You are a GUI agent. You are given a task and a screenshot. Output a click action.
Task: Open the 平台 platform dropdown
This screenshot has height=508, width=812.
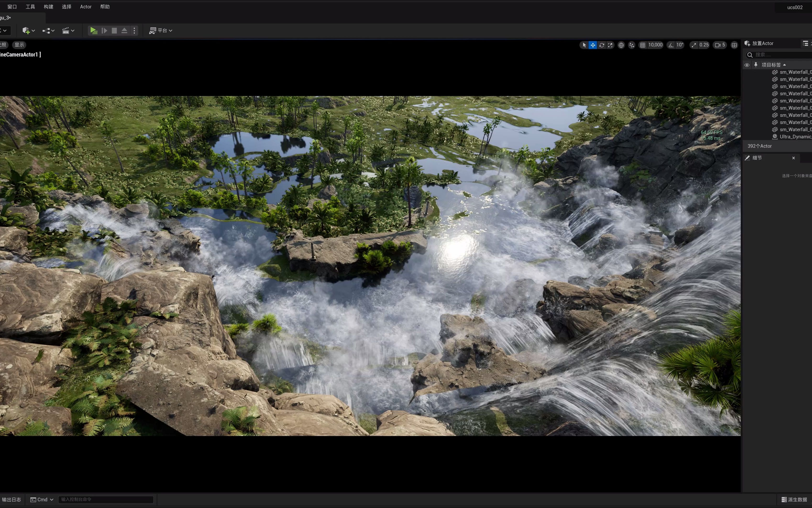coord(161,31)
